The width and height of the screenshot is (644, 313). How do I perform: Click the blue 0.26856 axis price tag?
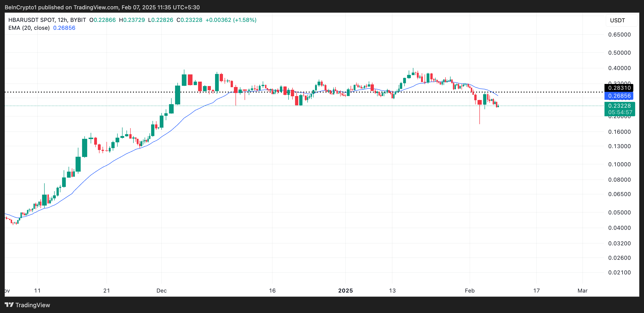[x=619, y=96]
